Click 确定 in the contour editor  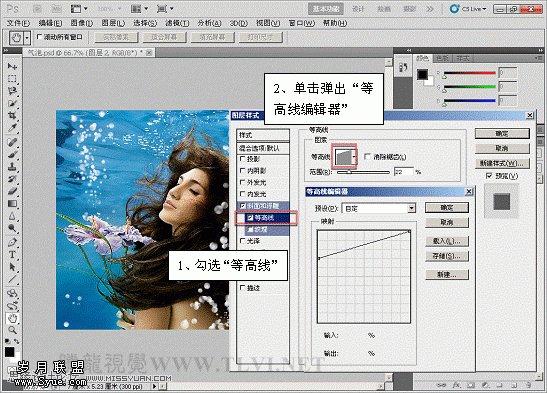(x=447, y=207)
